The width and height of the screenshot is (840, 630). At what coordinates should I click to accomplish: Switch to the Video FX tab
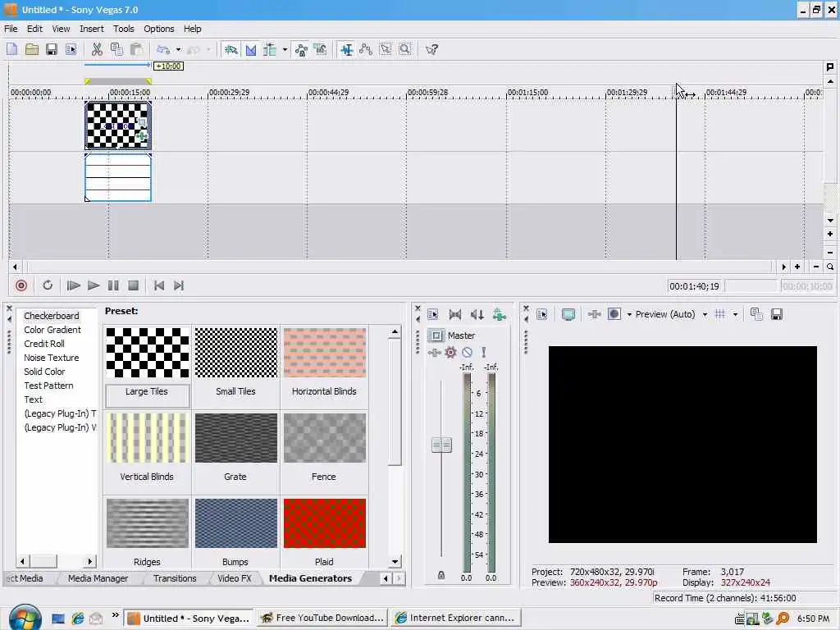234,578
